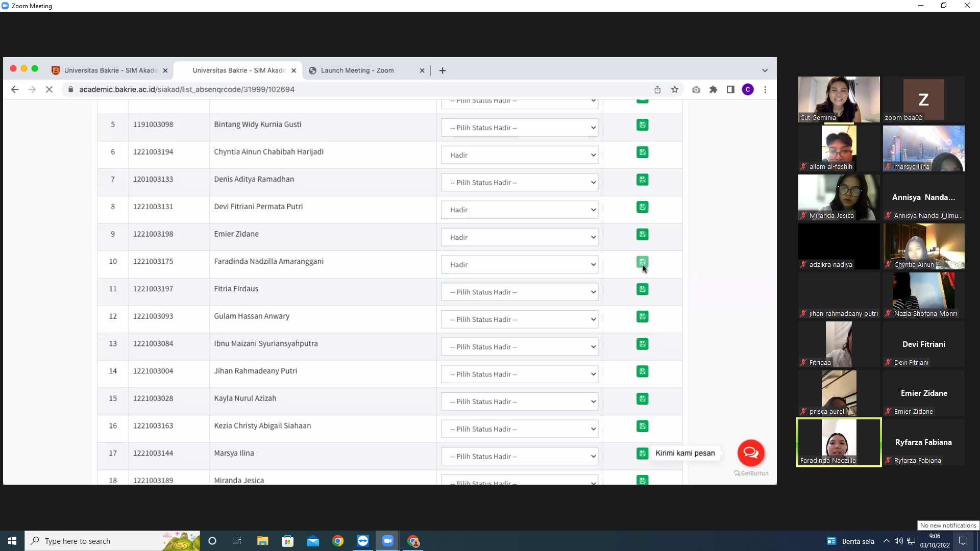The width and height of the screenshot is (980, 551).
Task: Open the Chrome profile avatar C
Action: [x=748, y=90]
